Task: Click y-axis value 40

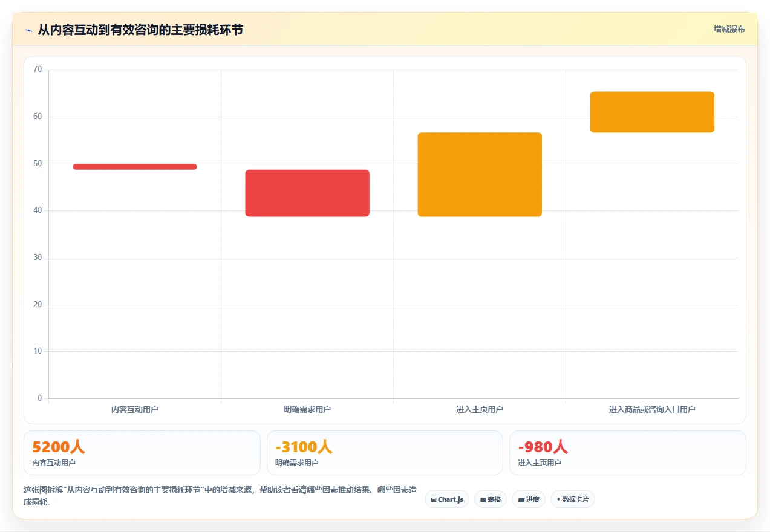Action: 38,210
